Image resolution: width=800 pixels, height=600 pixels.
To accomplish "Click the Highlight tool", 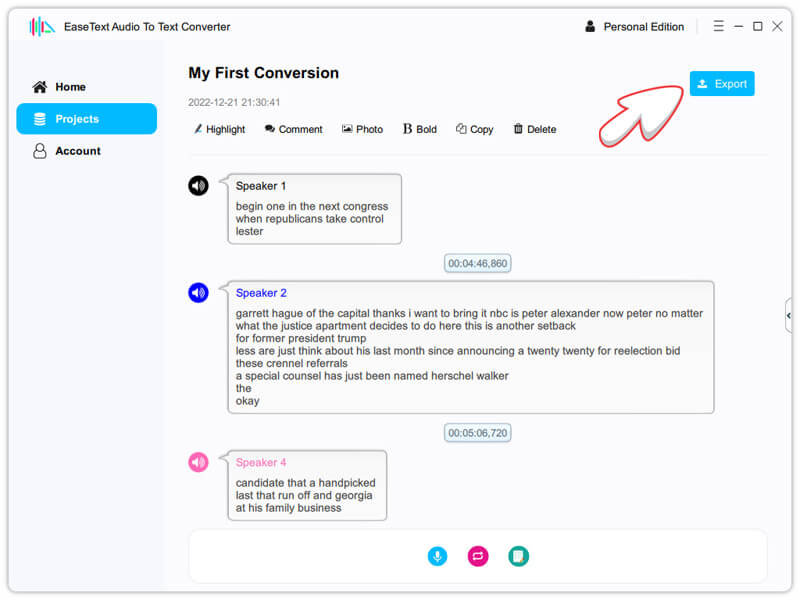I will point(219,129).
